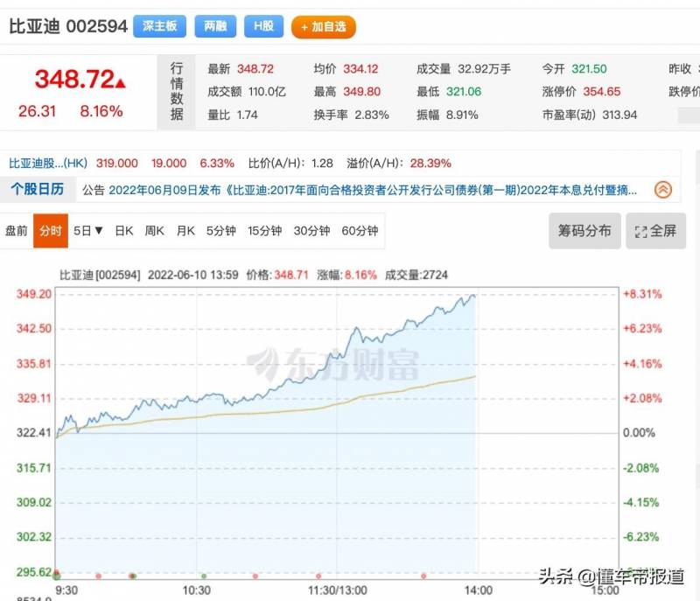Click the 市盈率(动) 313.94 value
Viewport: 700px width, 601px height.
[619, 115]
